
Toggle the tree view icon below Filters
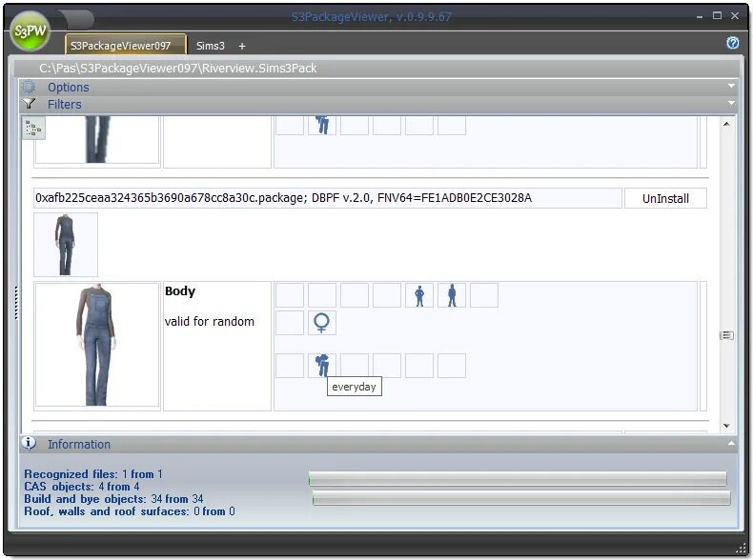point(33,129)
